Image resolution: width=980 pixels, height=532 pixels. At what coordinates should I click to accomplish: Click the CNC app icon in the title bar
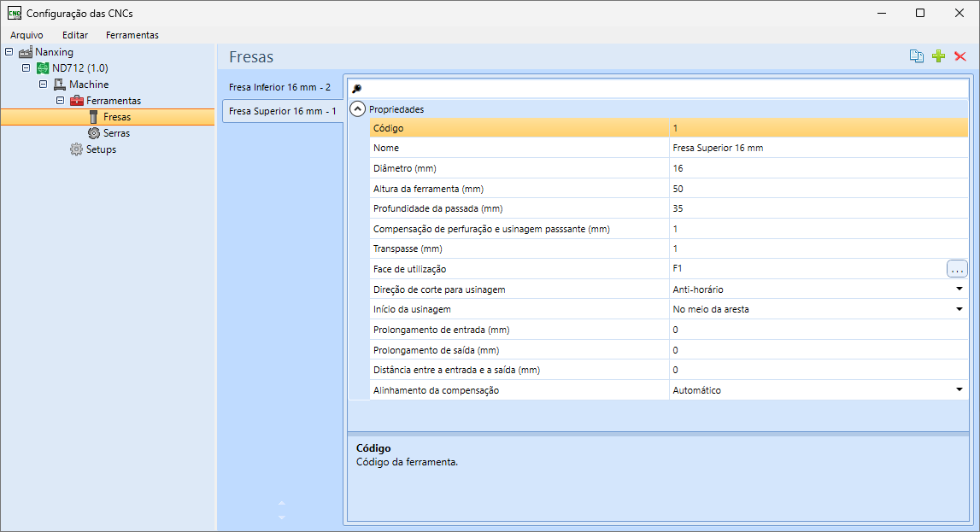pyautogui.click(x=14, y=13)
